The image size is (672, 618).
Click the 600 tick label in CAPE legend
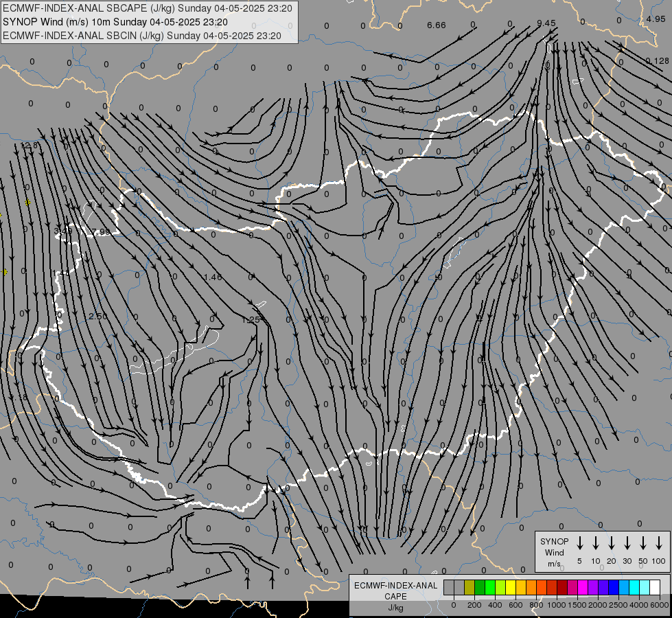(515, 605)
